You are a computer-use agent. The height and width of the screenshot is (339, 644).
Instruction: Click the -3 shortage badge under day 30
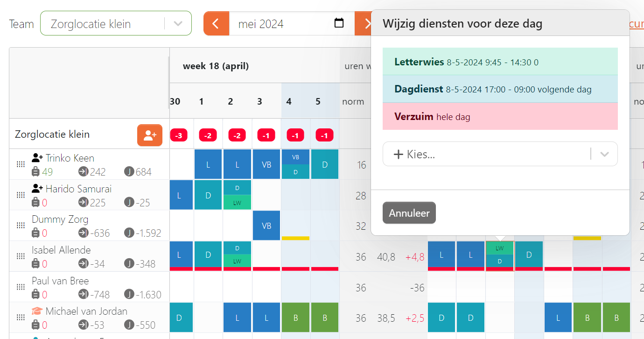(x=179, y=135)
